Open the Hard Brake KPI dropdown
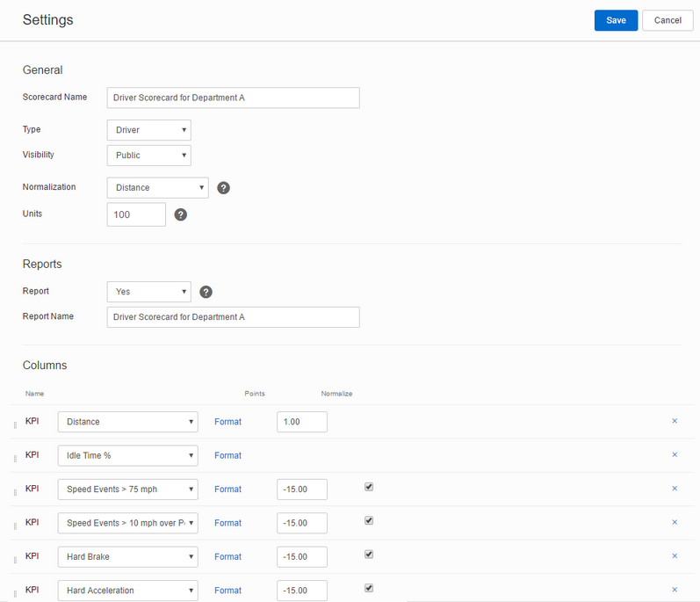This screenshot has height=602, width=700. (x=127, y=556)
